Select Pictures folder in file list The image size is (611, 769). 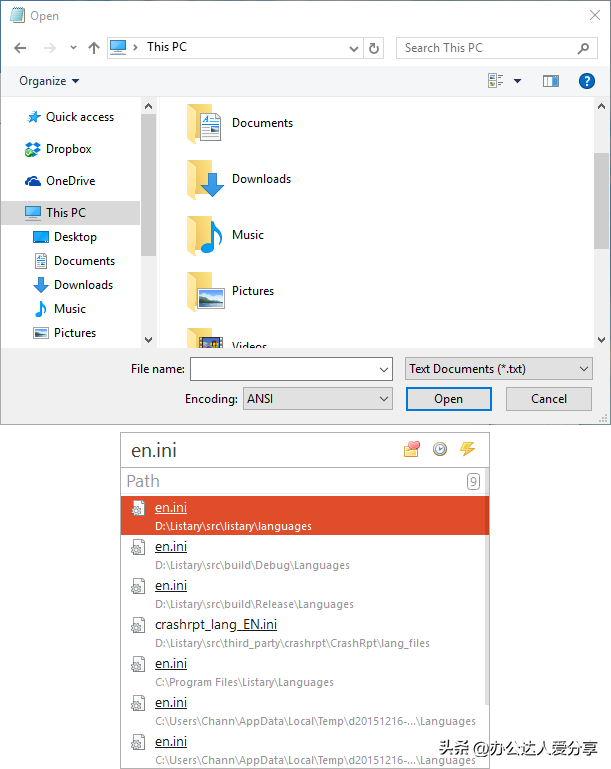click(230, 291)
